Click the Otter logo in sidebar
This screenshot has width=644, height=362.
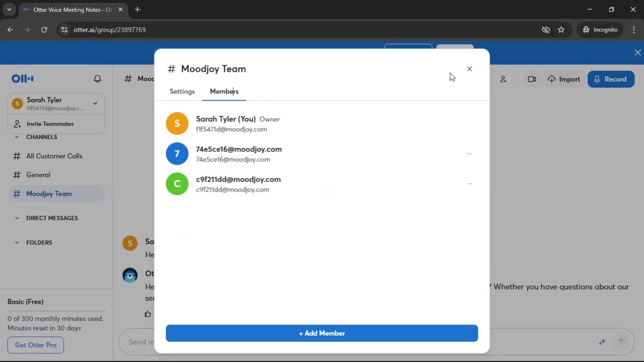[22, 79]
